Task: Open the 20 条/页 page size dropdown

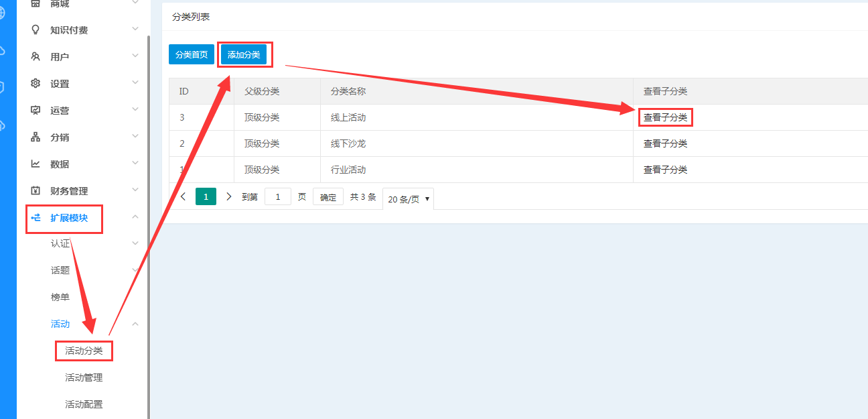Action: coord(409,199)
